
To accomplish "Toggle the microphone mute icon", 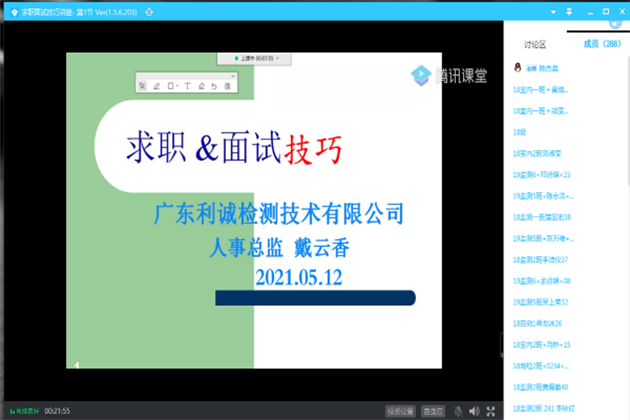I will pyautogui.click(x=458, y=411).
